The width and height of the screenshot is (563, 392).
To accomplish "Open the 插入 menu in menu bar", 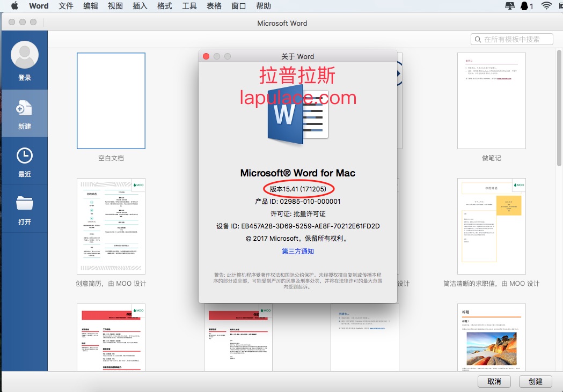I will click(140, 6).
